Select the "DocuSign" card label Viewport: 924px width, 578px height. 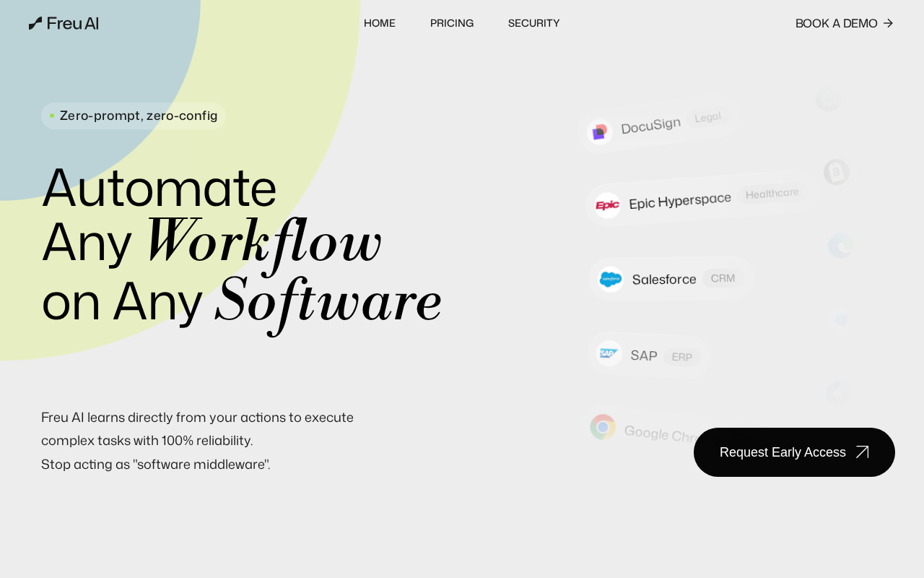[650, 126]
